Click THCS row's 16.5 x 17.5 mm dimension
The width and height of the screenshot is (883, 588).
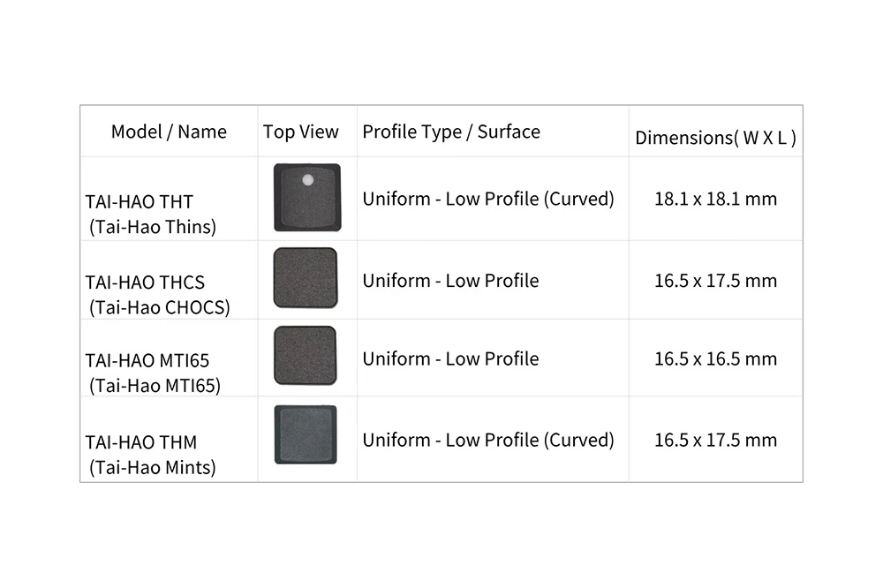715,281
